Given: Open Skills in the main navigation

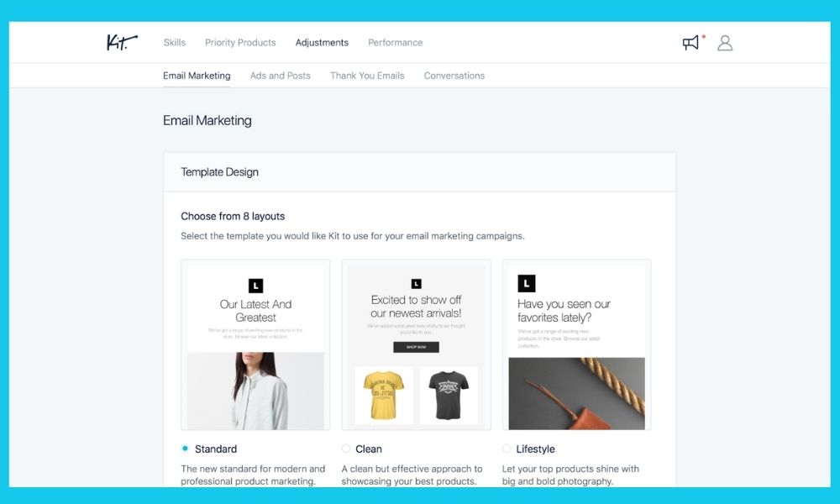Looking at the screenshot, I should [x=174, y=42].
